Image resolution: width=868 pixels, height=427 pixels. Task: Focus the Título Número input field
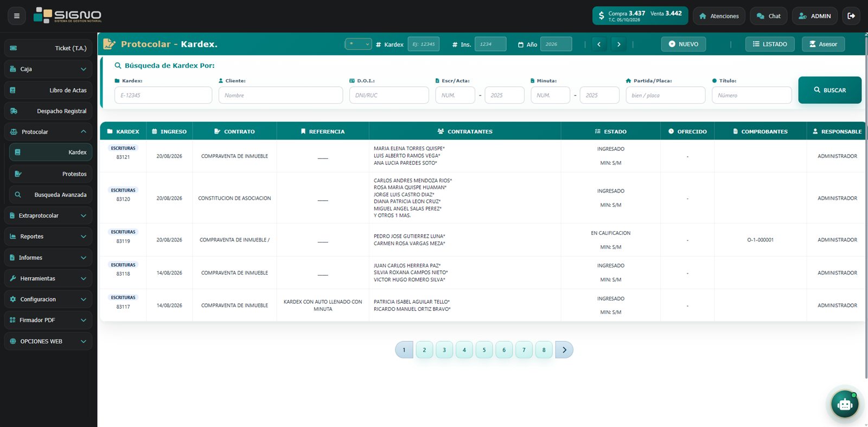point(751,95)
